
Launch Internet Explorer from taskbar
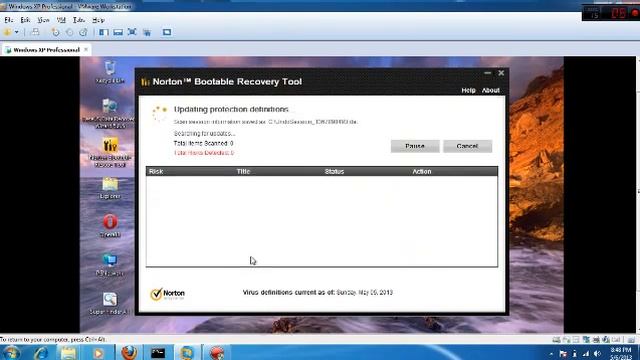[41, 353]
